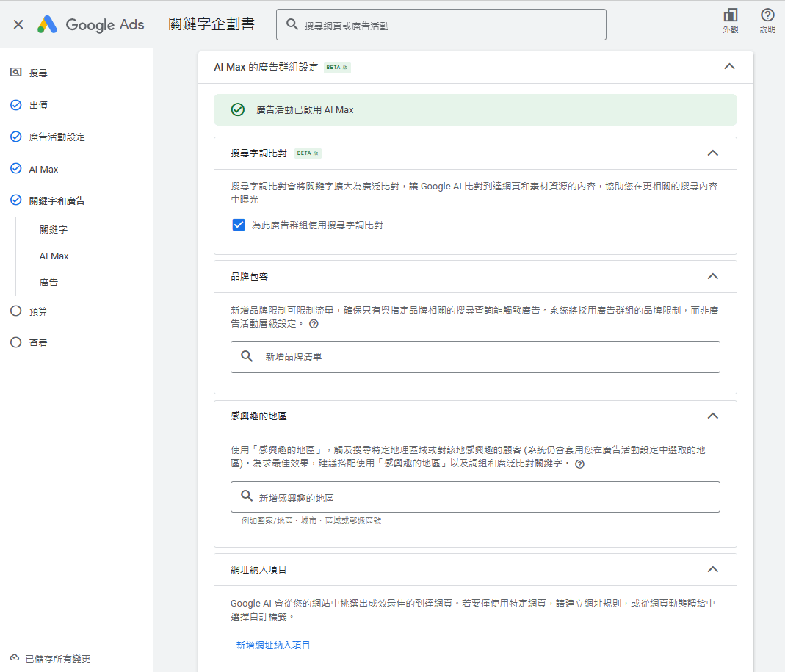Click the BETA badge next to 搜尋字詞比對
Viewport: 785px width, 672px height.
pyautogui.click(x=308, y=153)
